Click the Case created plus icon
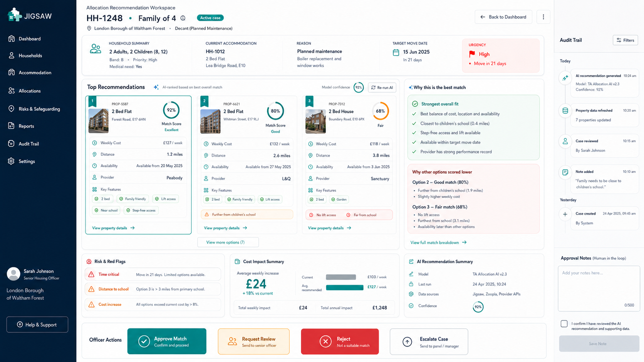Image resolution: width=644 pixels, height=362 pixels. pos(565,214)
